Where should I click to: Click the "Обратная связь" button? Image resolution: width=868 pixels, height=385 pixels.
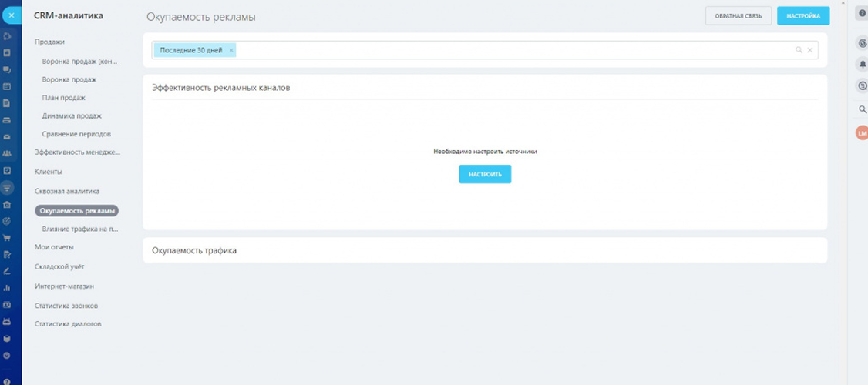pyautogui.click(x=738, y=16)
